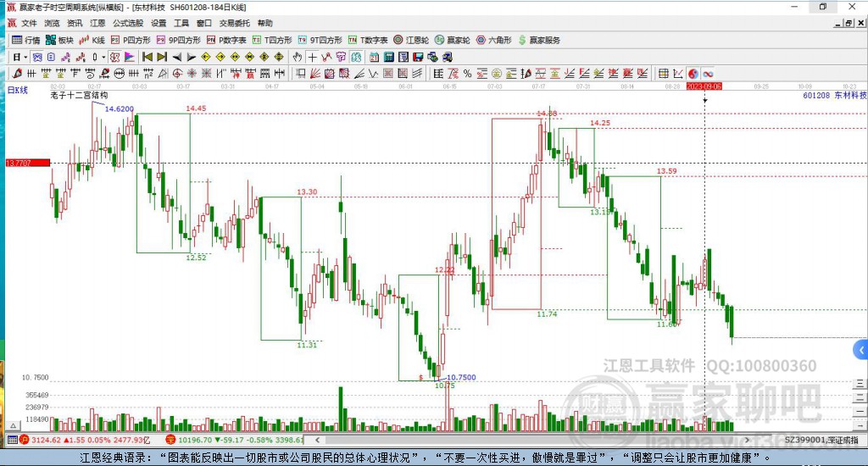Click the up triangle at volume pane corner

pos(14,425)
